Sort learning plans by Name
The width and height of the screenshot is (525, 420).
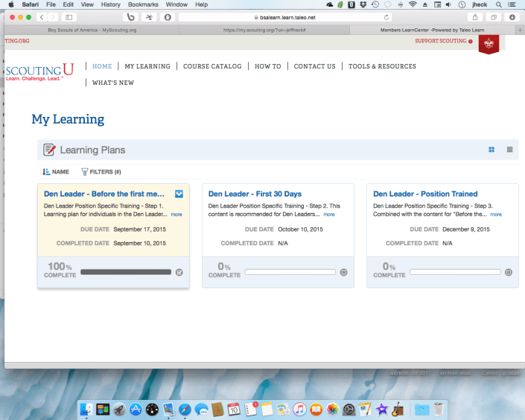coord(56,172)
